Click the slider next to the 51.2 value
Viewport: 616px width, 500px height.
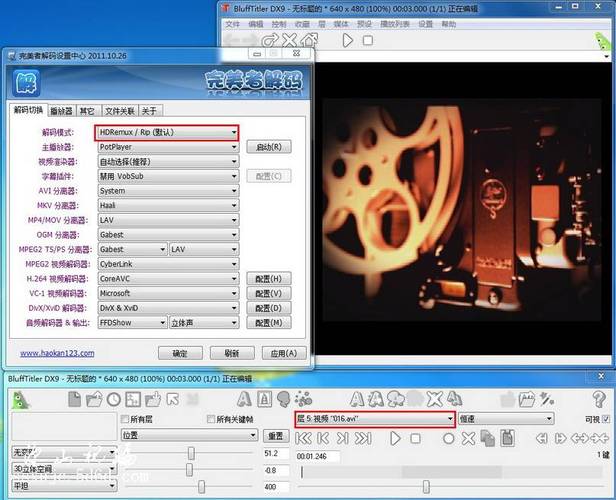pyautogui.click(x=190, y=453)
